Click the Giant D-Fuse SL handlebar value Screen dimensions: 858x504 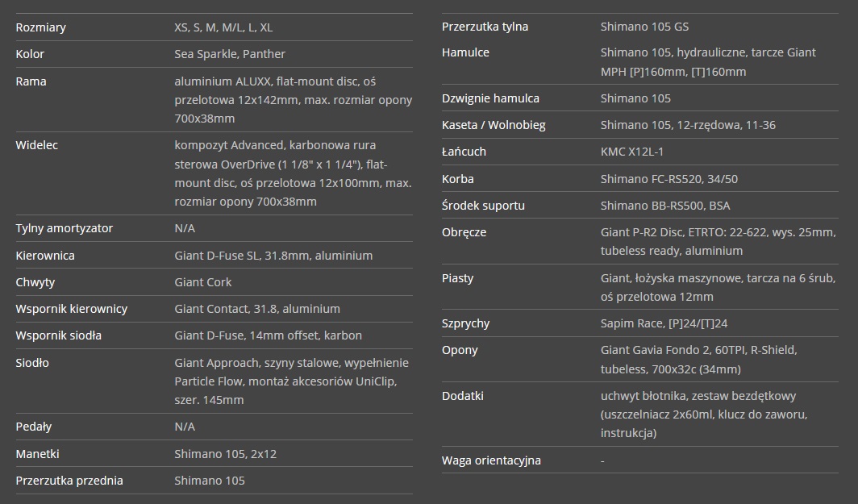pyautogui.click(x=273, y=256)
